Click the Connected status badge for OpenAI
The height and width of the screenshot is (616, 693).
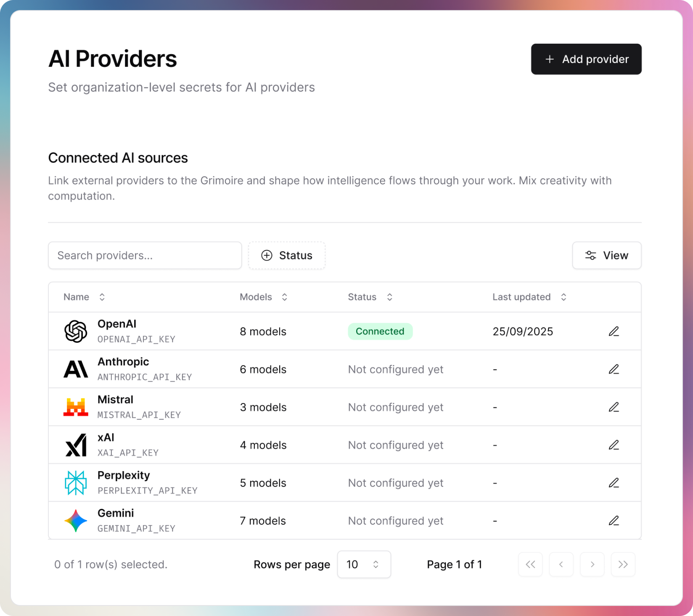pos(380,331)
